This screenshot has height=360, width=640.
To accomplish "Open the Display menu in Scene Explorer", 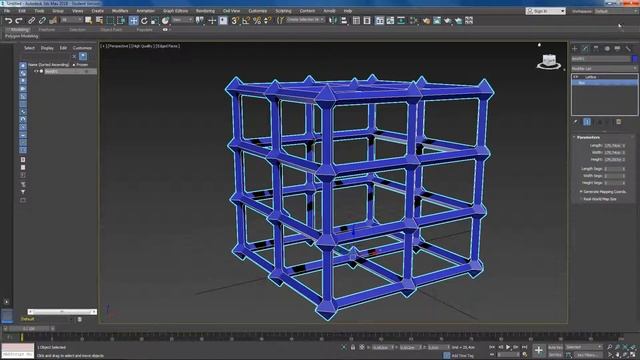I will click(47, 48).
